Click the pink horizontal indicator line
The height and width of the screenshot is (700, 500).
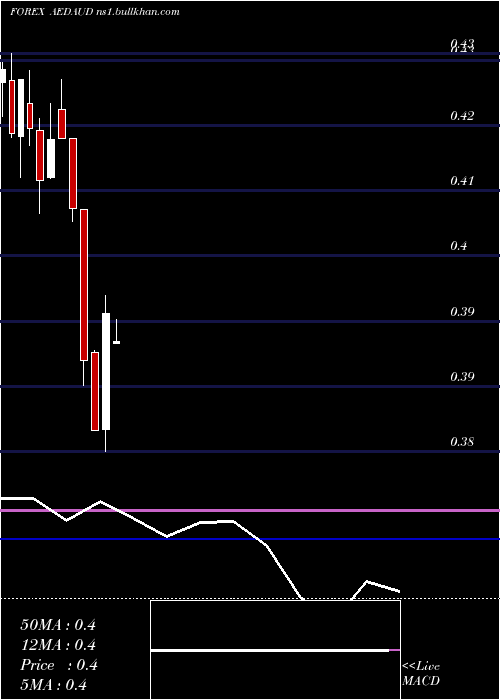click(x=250, y=510)
